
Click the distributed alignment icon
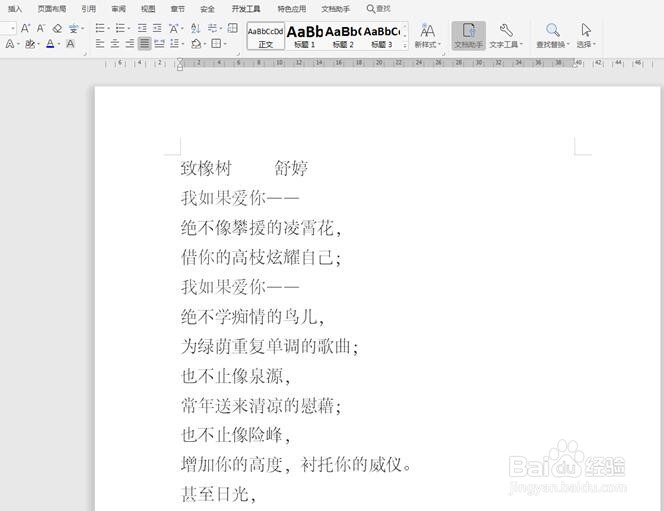159,44
